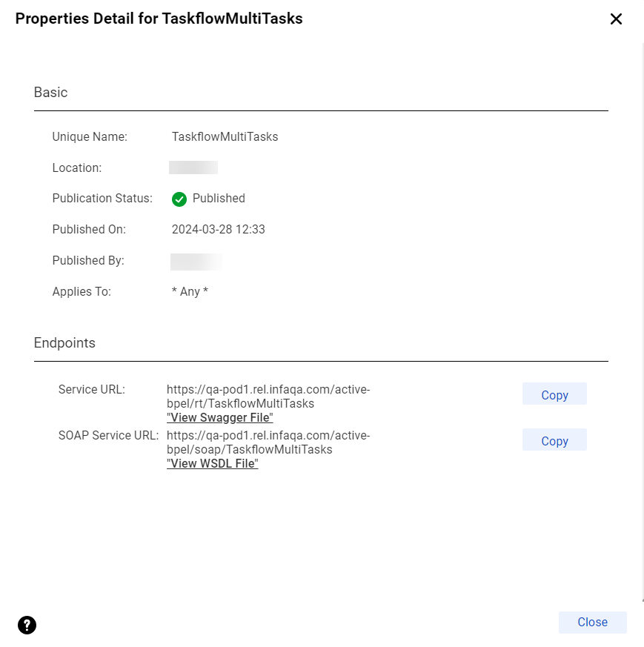Click the Basic section heading
This screenshot has height=647, width=644.
tap(50, 93)
